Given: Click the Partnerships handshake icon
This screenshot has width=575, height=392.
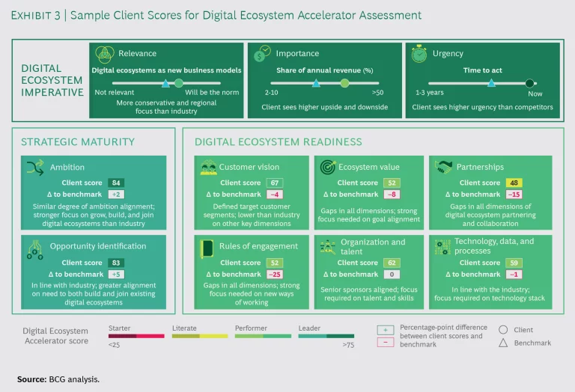Looking at the screenshot, I should [444, 167].
